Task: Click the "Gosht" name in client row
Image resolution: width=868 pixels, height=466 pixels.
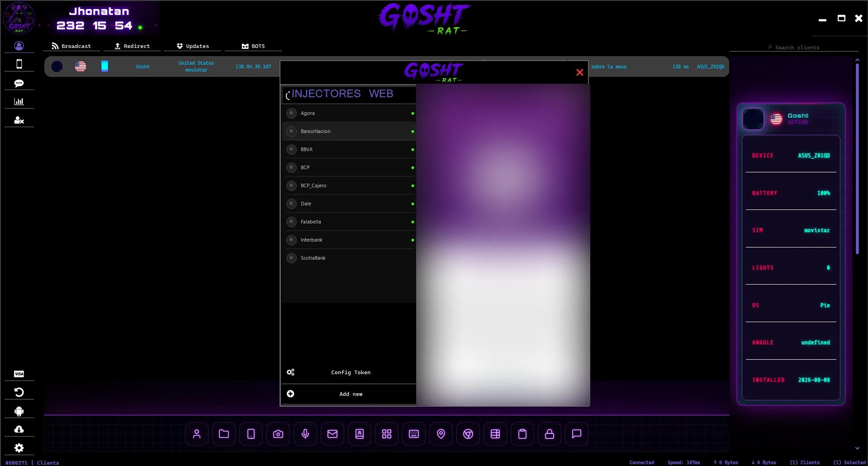Action: pos(142,67)
